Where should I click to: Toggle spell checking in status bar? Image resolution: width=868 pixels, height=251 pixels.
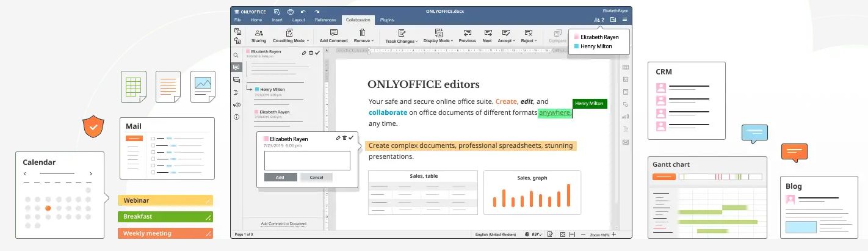point(538,235)
